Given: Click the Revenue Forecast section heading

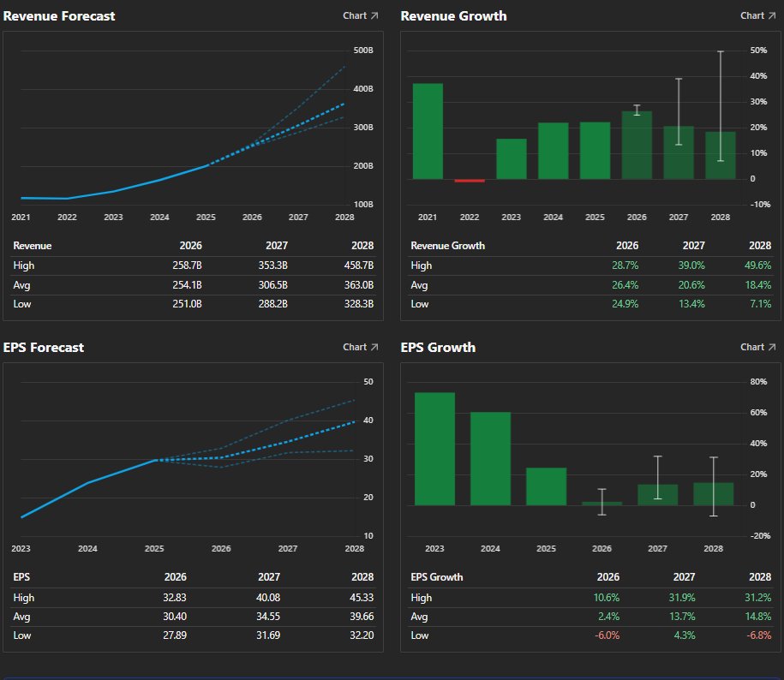Looking at the screenshot, I should coord(59,16).
